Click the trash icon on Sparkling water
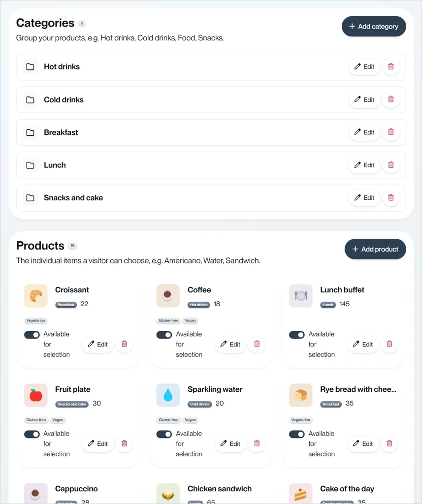This screenshot has height=504, width=422. coord(257,443)
